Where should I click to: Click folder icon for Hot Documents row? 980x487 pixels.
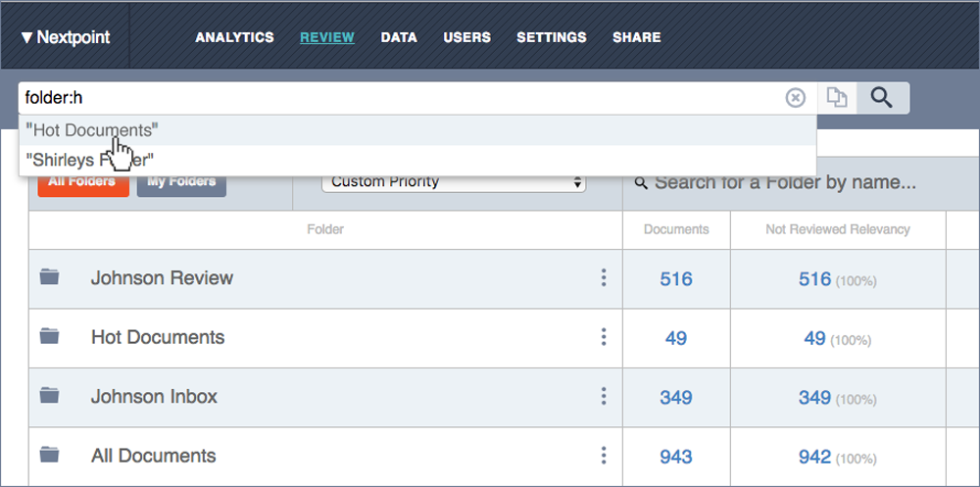tap(49, 336)
